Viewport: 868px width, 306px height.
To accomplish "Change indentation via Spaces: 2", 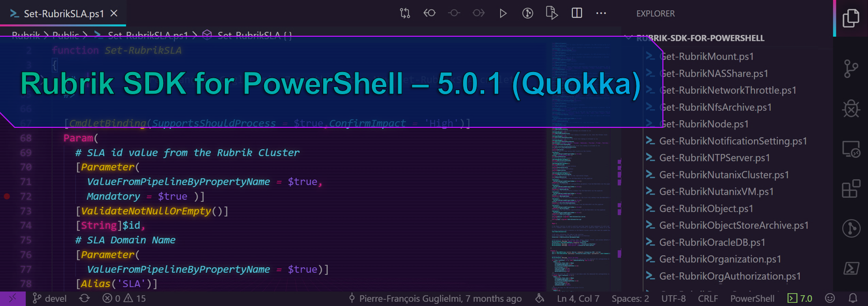I will 630,298.
